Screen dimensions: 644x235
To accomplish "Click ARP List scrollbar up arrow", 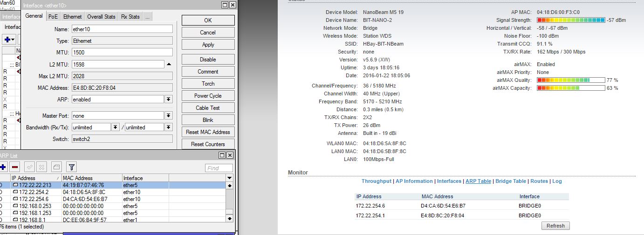I will point(229,185).
